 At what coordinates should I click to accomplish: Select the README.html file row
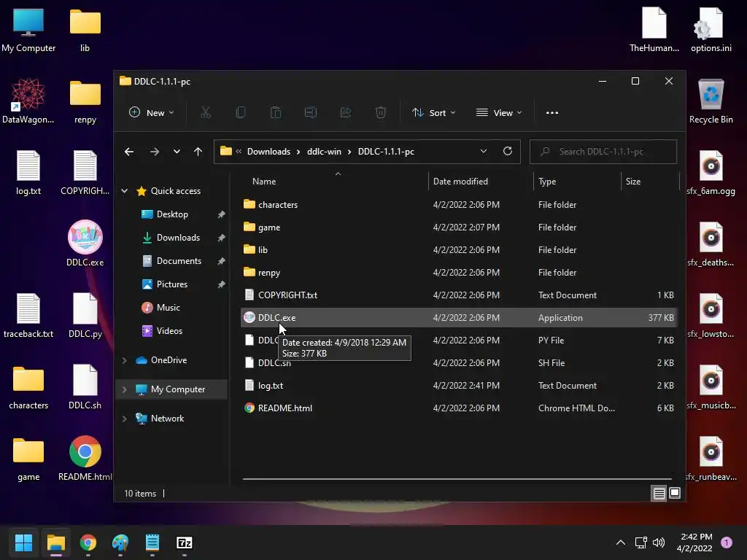tap(458, 408)
